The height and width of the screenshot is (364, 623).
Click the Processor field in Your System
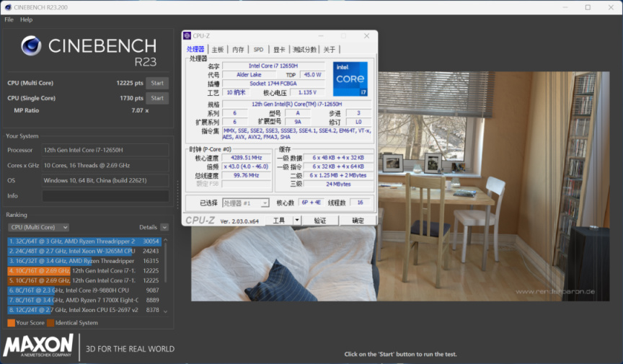pyautogui.click(x=105, y=150)
